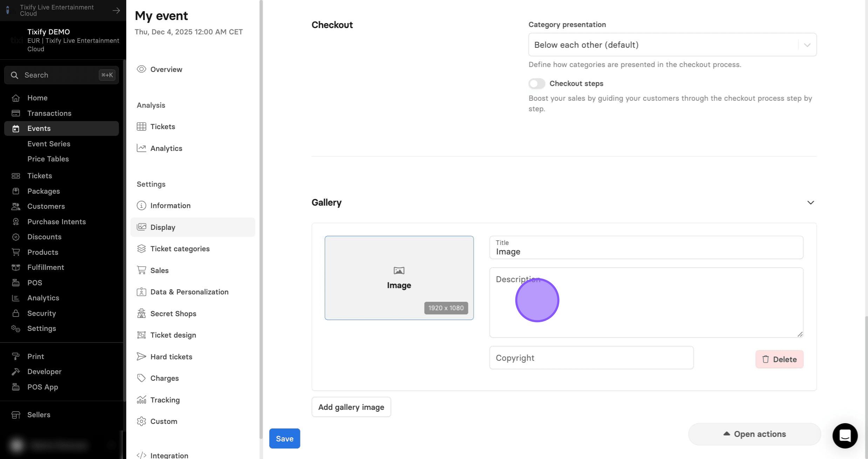Click the organization switch arrow at top
Viewport: 868px width, 459px height.
[116, 11]
